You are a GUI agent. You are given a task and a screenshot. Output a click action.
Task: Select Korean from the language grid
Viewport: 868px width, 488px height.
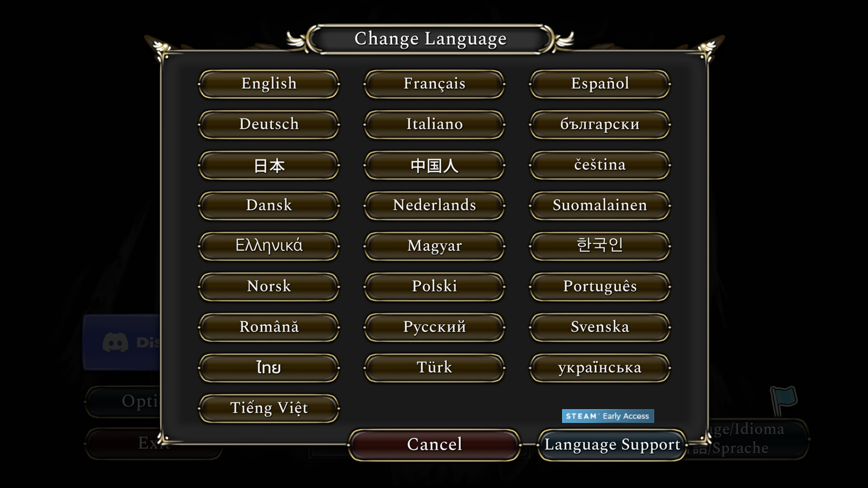(600, 245)
